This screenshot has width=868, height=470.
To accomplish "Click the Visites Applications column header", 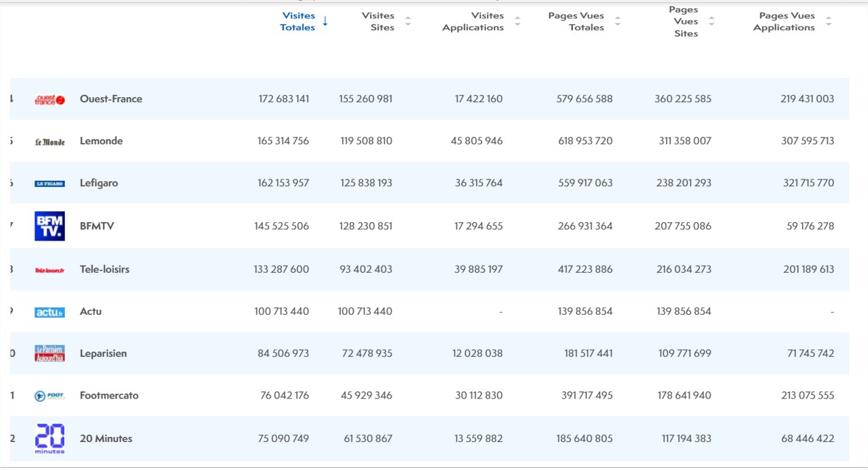I will 473,21.
